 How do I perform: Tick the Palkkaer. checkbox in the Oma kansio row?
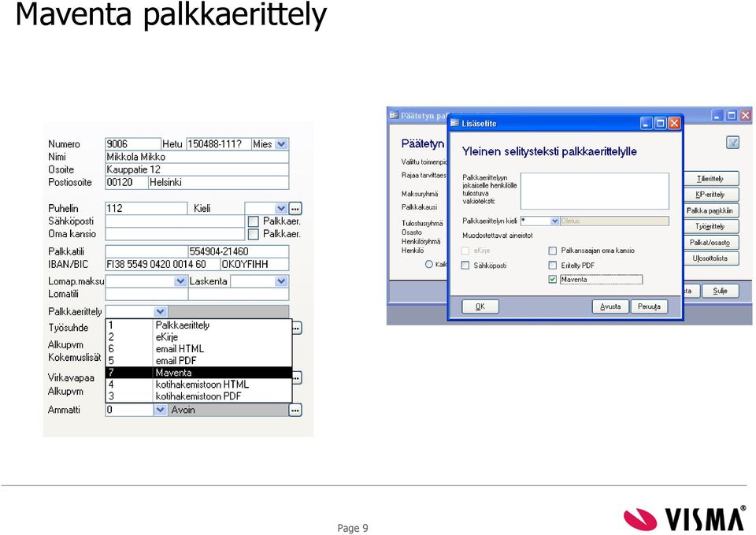click(253, 235)
